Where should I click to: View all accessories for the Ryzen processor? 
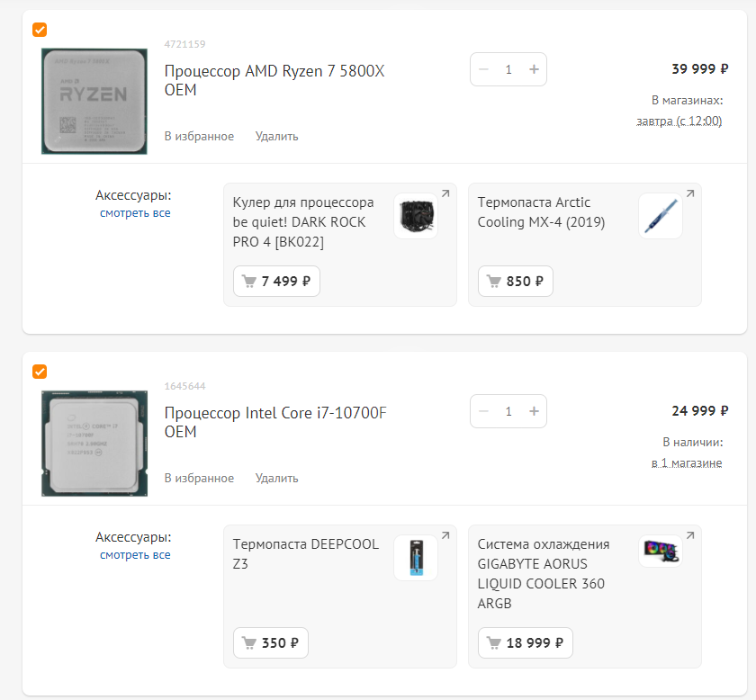(x=135, y=213)
